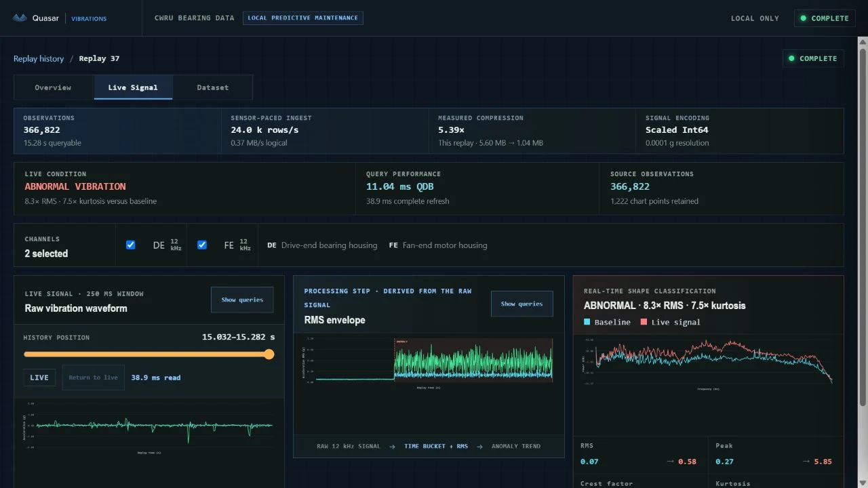
Task: Click the VIBRATIONS label beside Quasar
Action: [x=89, y=18]
